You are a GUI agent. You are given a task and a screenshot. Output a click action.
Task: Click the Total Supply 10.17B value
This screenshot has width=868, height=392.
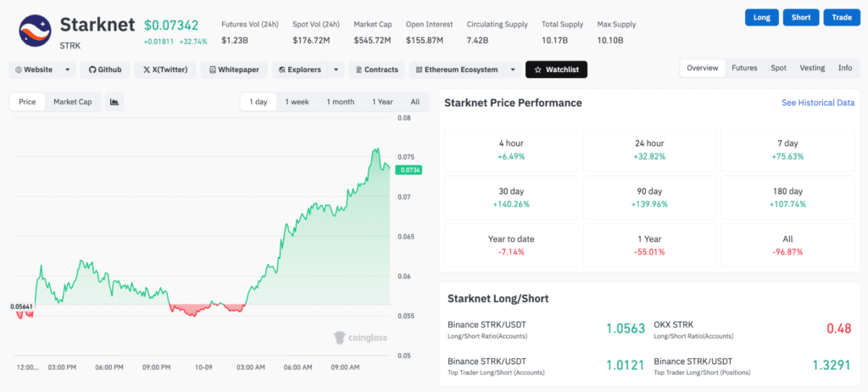pos(554,41)
